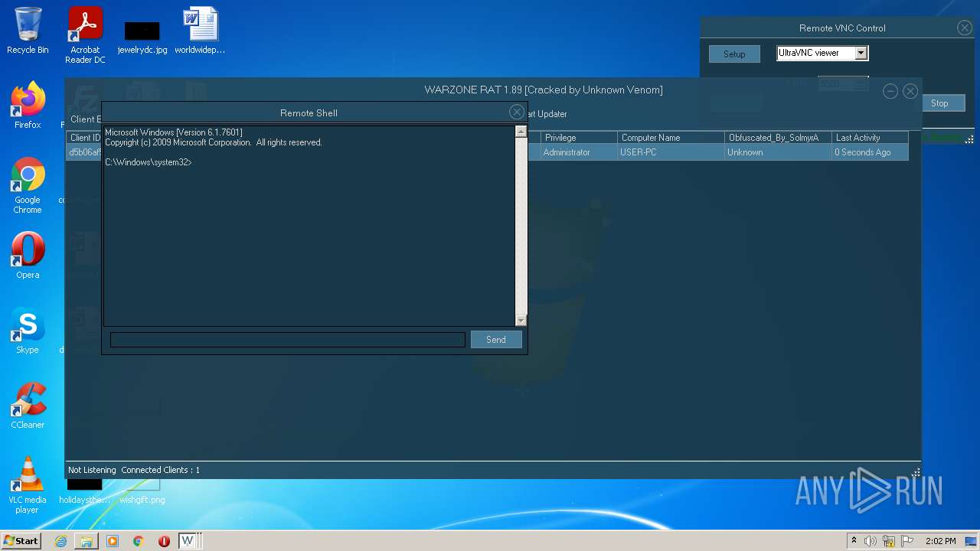980x551 pixels.
Task: Launch Google Chrome desktop shortcut
Action: coord(28,185)
